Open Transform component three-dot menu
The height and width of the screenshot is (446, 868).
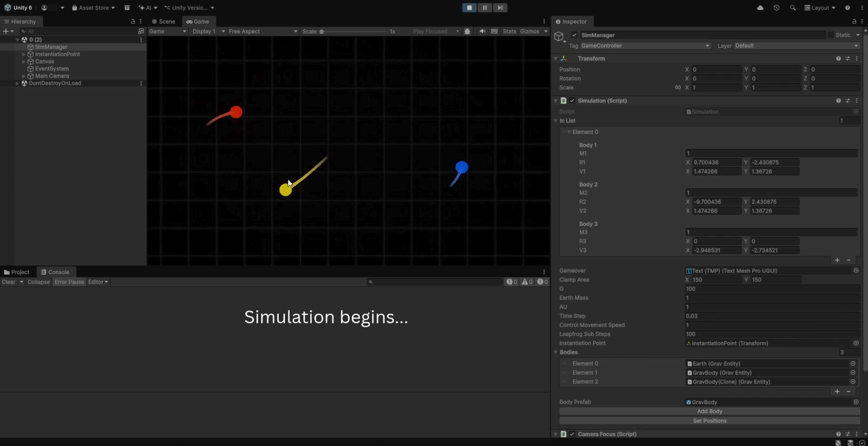(x=857, y=59)
